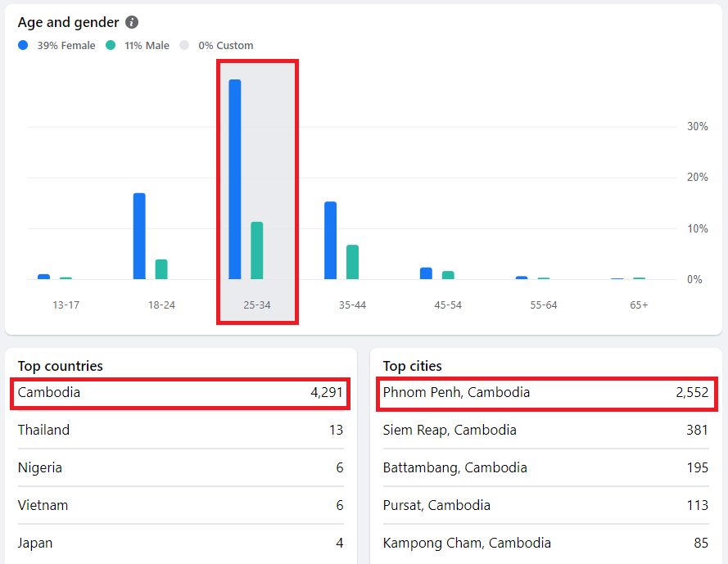Click the Top countries heading
The width and height of the screenshot is (728, 564).
61,366
